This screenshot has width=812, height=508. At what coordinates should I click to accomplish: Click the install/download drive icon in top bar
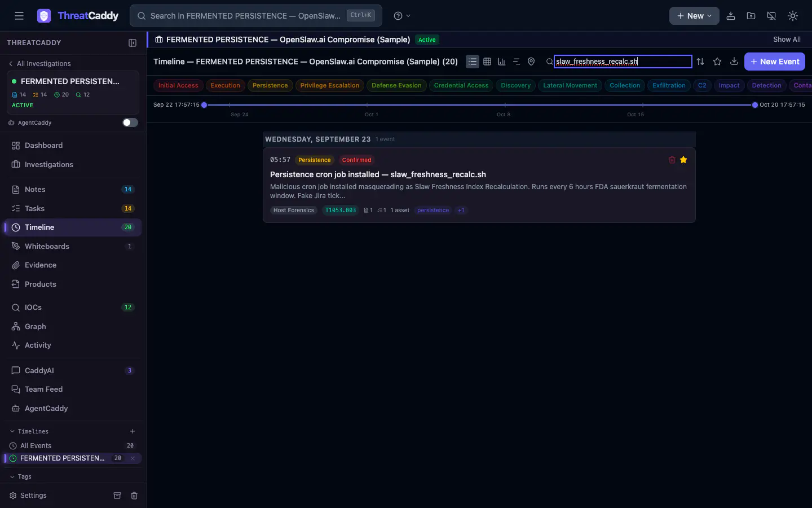coord(731,16)
